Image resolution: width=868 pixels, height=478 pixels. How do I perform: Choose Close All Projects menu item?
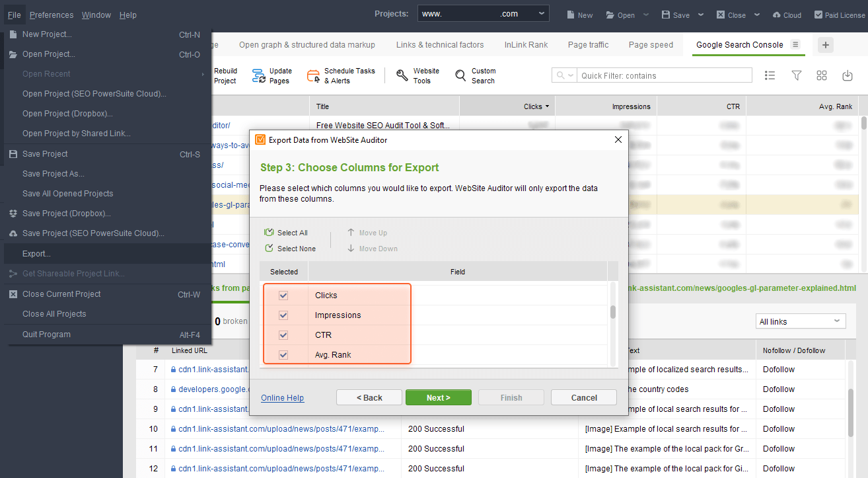coord(108,314)
